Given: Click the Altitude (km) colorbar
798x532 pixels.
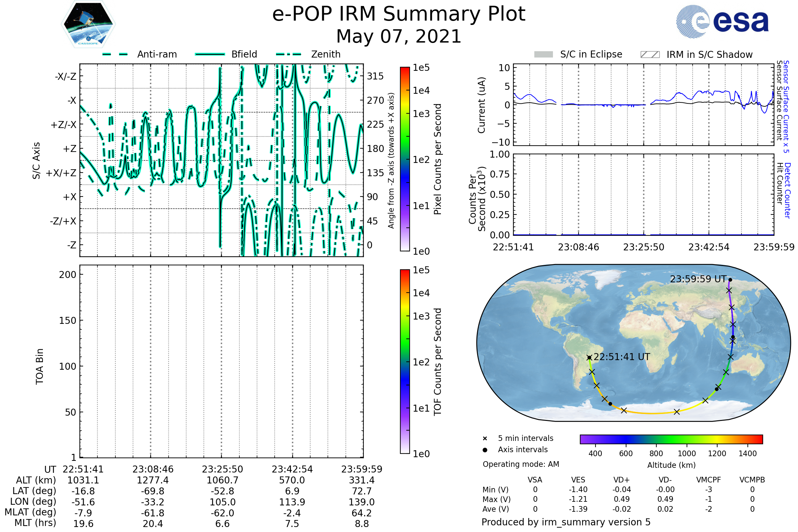Looking at the screenshot, I should 671,439.
